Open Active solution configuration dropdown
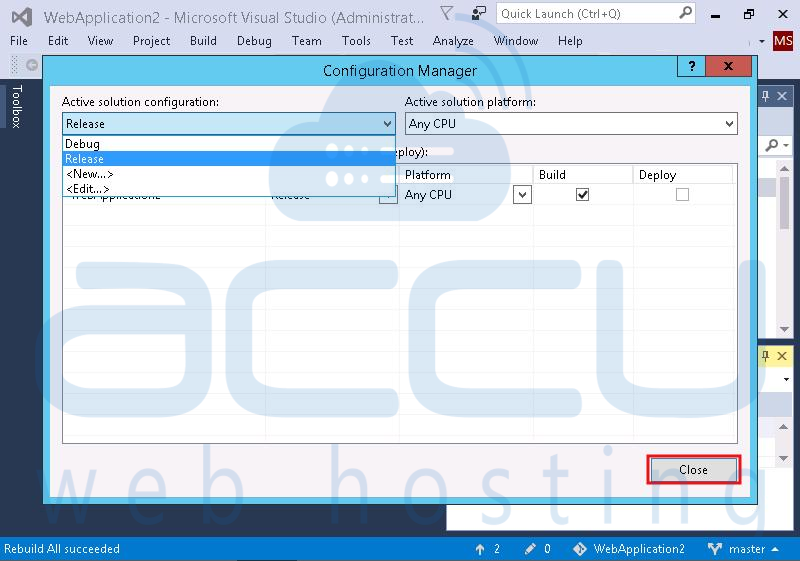This screenshot has height=561, width=800. click(x=229, y=124)
